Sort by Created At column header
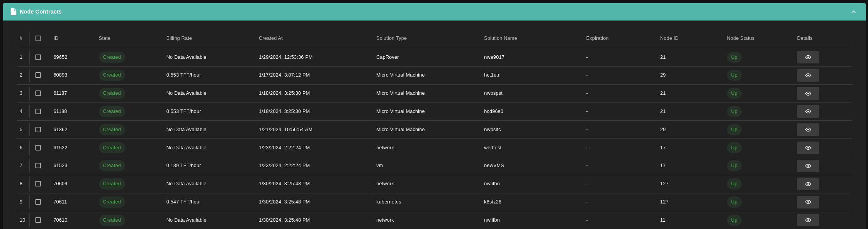 point(270,38)
